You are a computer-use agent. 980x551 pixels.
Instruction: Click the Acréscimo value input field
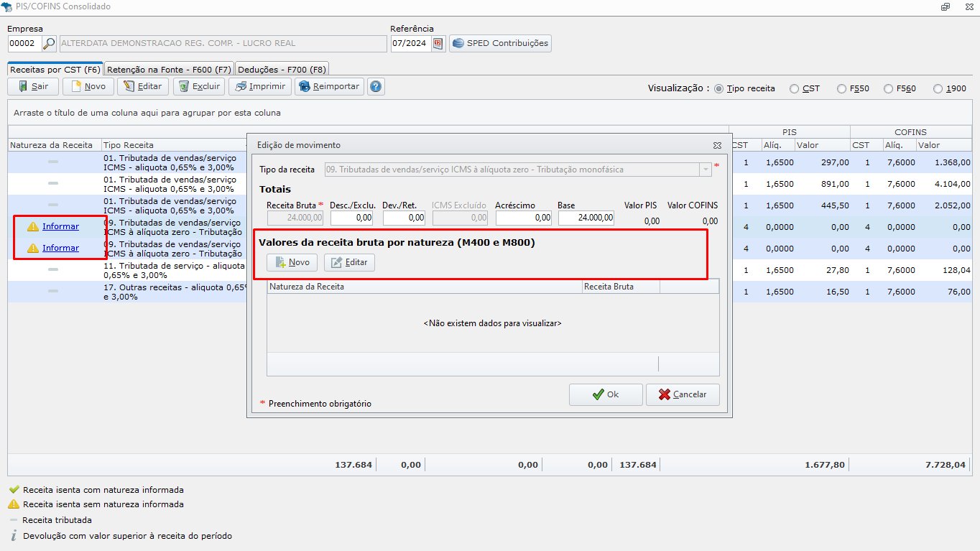(x=523, y=218)
